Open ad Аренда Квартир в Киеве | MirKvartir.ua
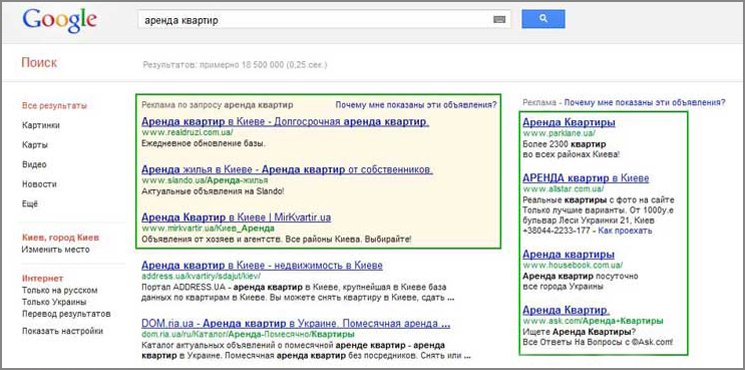This screenshot has height=370, width=745. (236, 218)
